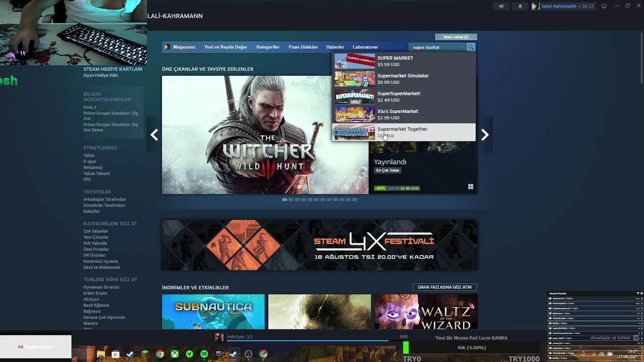
Task: Open the Xbox app in taskbar
Action: click(175, 354)
